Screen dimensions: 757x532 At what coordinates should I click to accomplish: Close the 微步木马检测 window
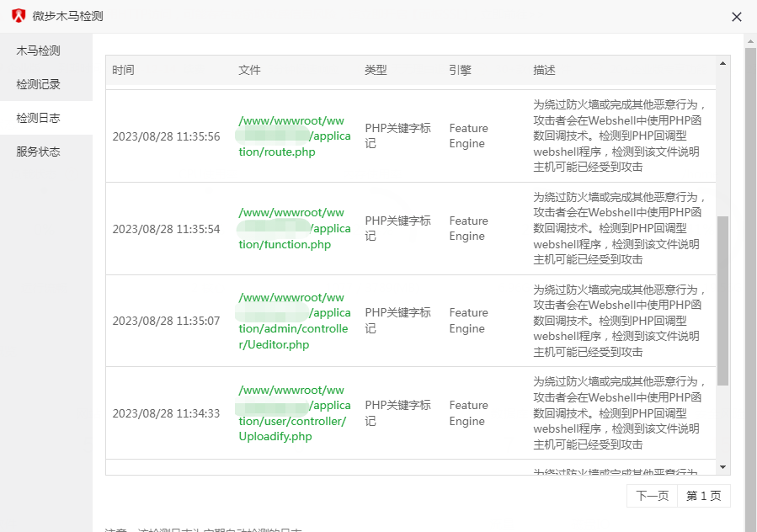point(736,17)
